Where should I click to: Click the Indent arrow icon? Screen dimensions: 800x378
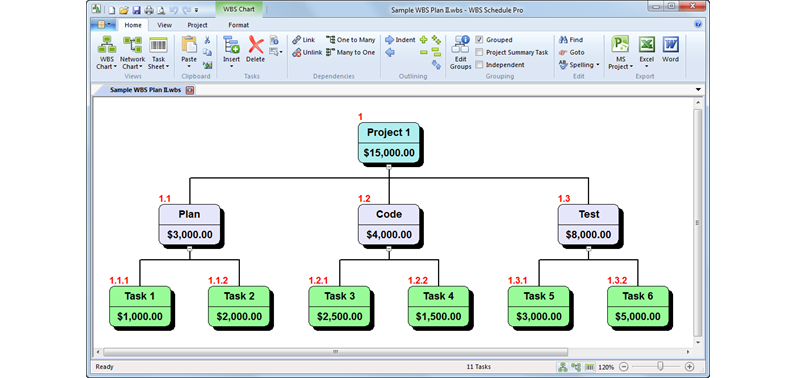click(x=390, y=40)
